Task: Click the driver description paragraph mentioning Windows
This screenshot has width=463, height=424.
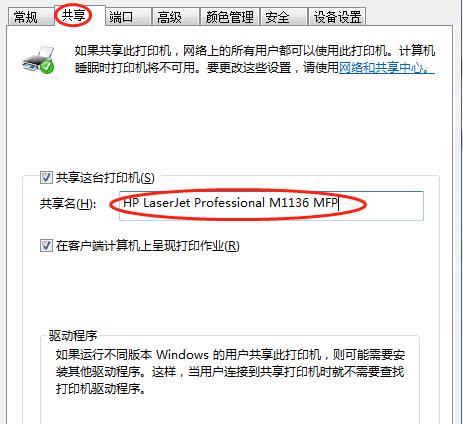Action: pos(230,371)
